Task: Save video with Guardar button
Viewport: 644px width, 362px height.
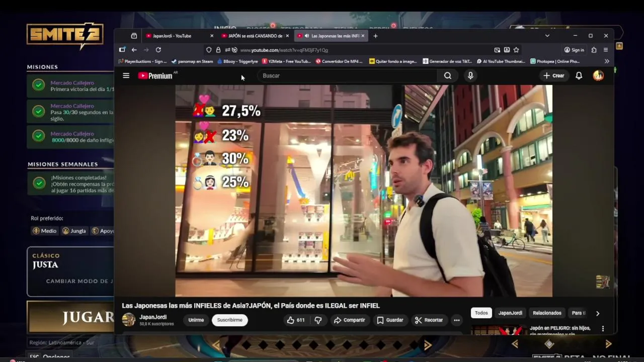Action: pos(390,320)
